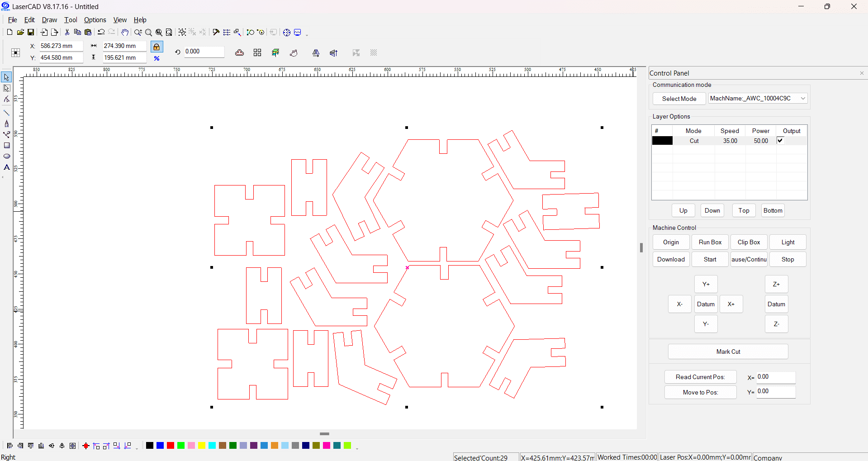Open the Help menu
This screenshot has width=868, height=461.
[140, 20]
